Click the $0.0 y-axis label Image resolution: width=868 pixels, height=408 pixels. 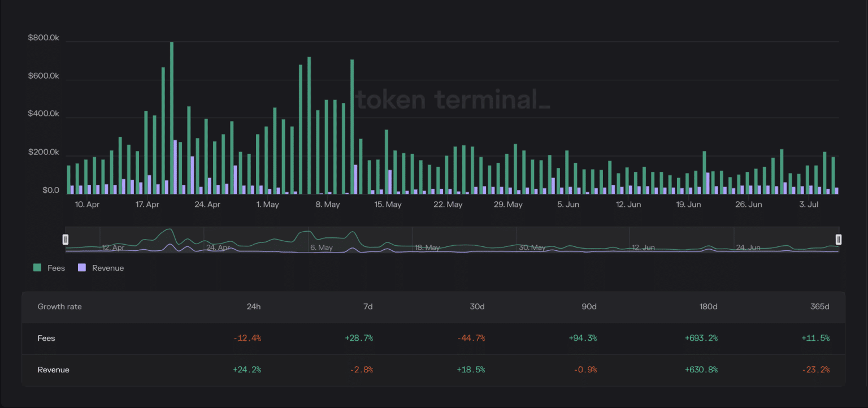[51, 191]
